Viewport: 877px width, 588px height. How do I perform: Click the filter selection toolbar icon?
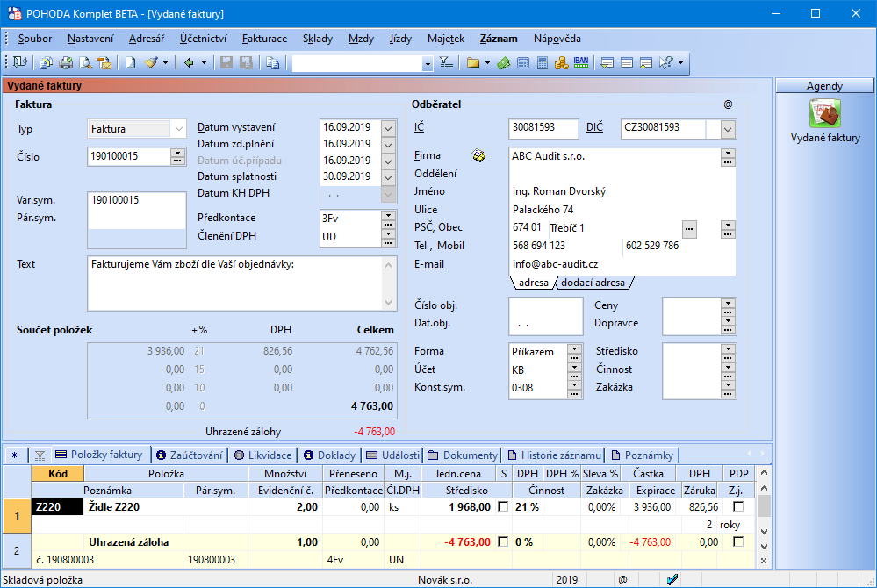446,62
